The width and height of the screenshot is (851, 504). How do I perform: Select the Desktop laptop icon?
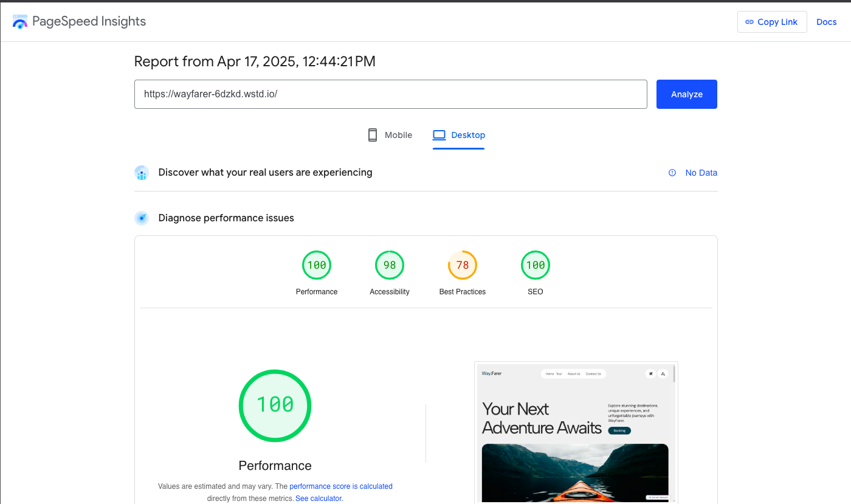439,135
